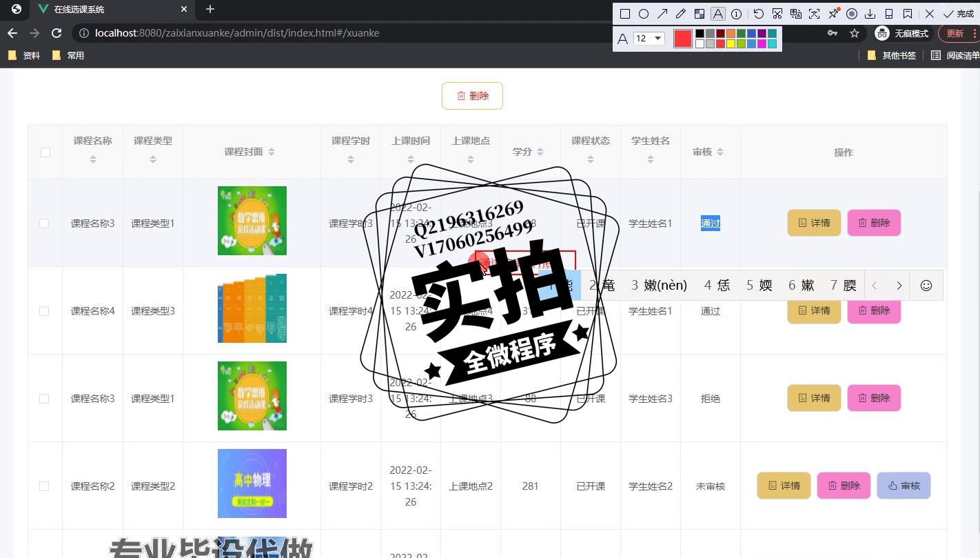
Task: Click the 更新 browser update button
Action: [957, 33]
